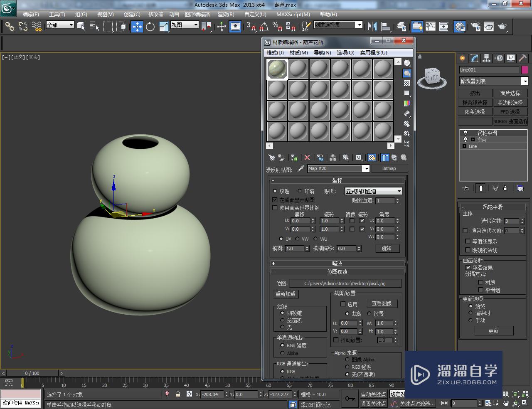Select the Link tool in main toolbar
The height and width of the screenshot is (409, 532).
(9, 27)
